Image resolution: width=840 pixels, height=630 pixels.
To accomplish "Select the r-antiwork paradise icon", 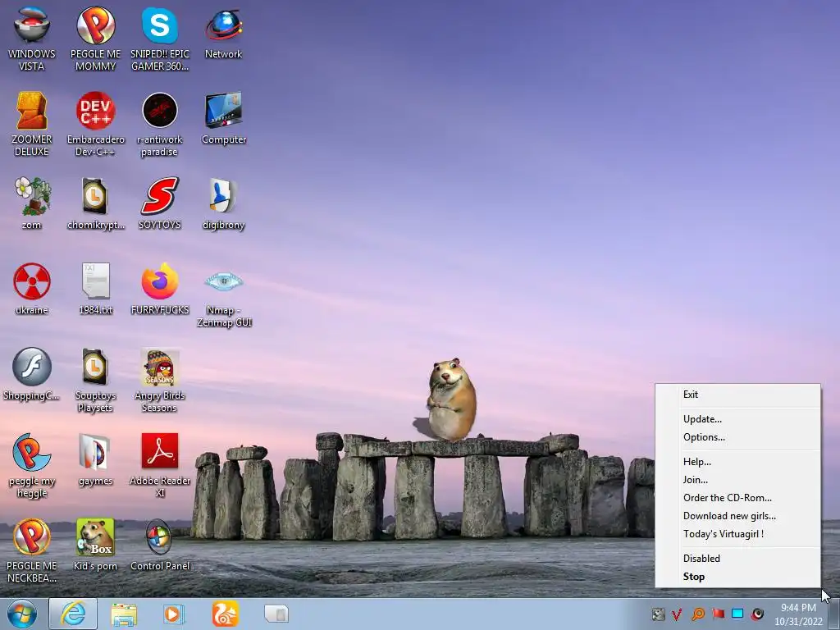I will point(160,125).
